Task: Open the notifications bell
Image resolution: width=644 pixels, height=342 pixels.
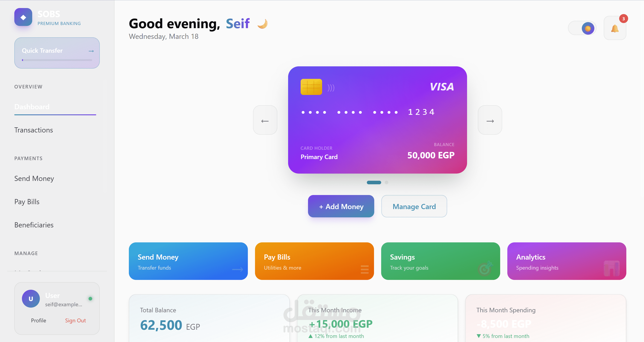Action: click(614, 28)
